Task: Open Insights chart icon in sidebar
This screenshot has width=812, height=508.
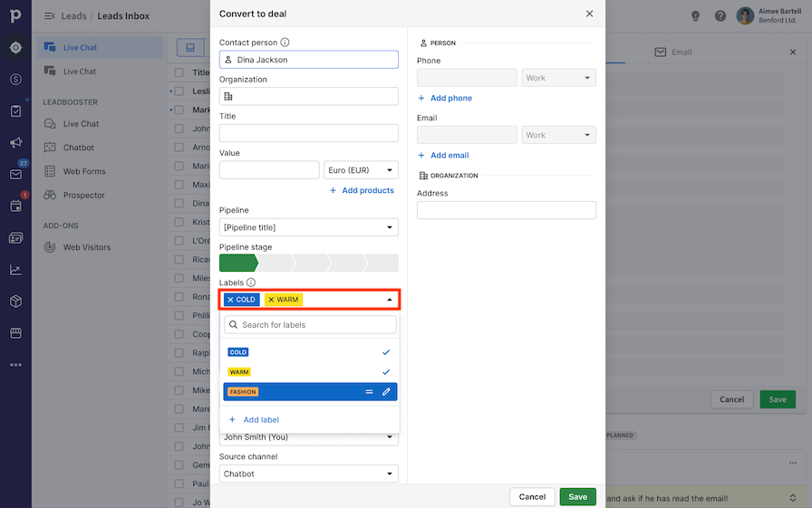Action: (15, 269)
